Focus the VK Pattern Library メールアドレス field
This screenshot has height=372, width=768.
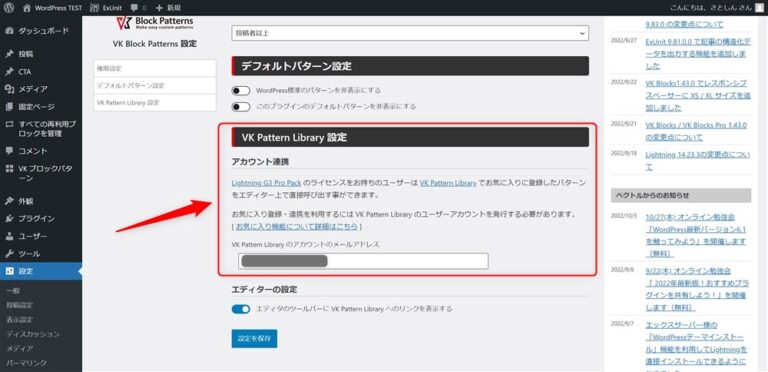point(363,261)
